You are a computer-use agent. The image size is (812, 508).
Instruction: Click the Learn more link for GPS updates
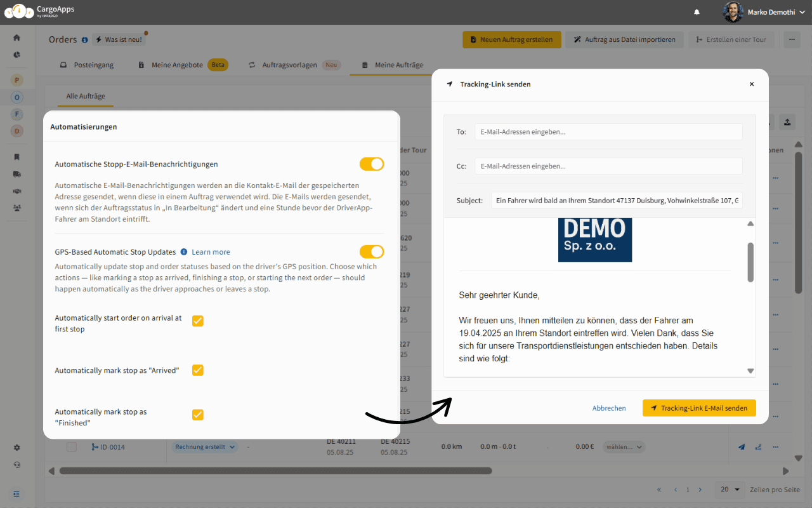[x=212, y=251]
